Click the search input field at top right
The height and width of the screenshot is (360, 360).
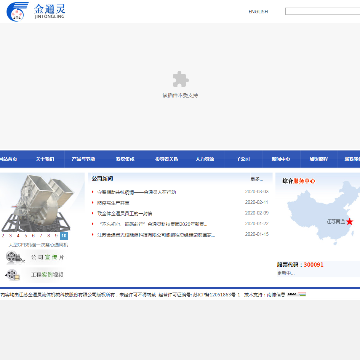pos(322,11)
